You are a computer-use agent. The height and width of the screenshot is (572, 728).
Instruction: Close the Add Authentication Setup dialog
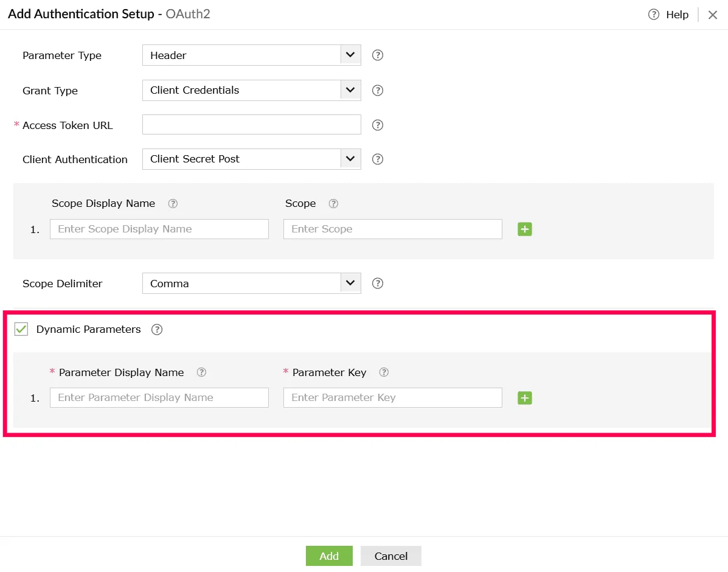713,15
